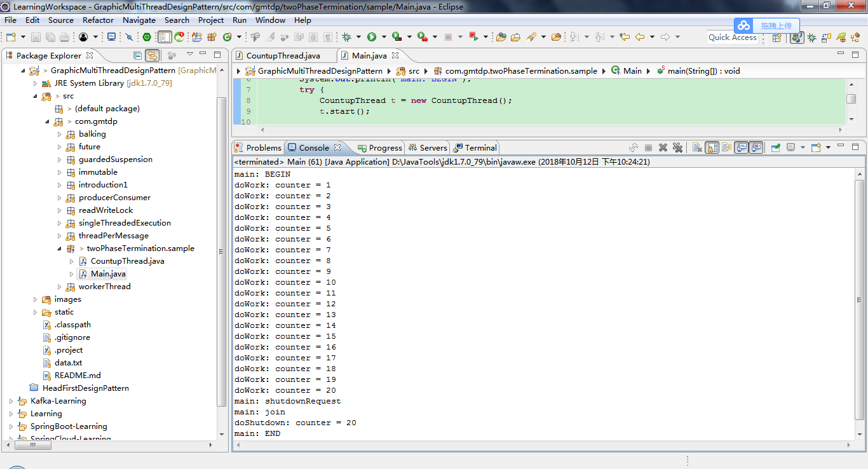Screen dimensions: 868x469
Task: Open the Refactor menu
Action: pyautogui.click(x=98, y=20)
